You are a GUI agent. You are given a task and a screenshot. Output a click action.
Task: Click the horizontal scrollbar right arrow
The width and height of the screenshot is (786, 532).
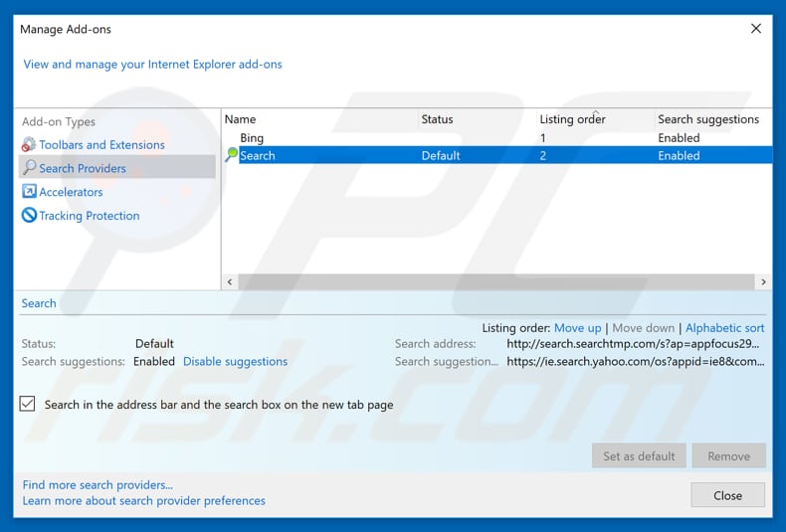763,282
